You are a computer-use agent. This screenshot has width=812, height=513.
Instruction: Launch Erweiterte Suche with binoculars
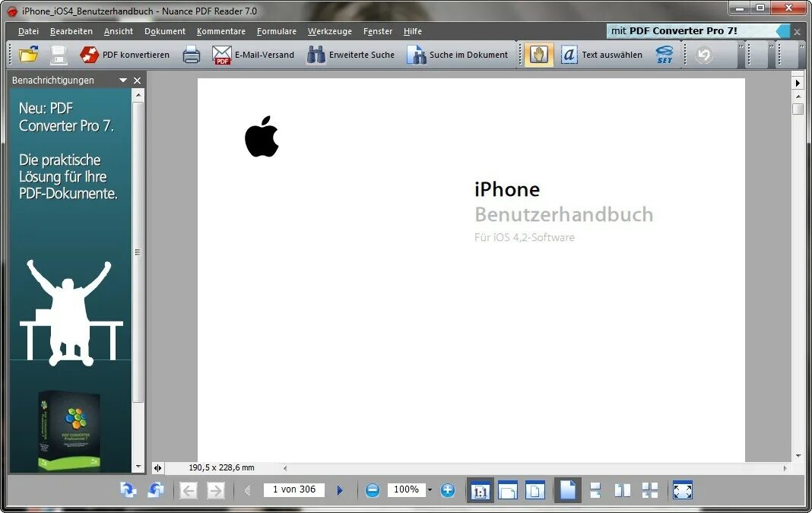350,55
